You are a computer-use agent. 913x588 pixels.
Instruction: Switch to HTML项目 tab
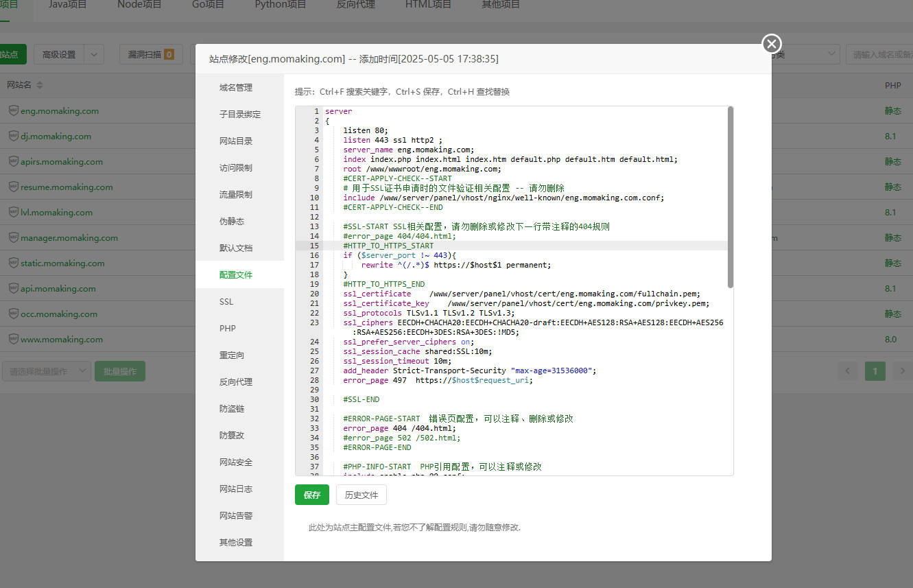pyautogui.click(x=428, y=5)
